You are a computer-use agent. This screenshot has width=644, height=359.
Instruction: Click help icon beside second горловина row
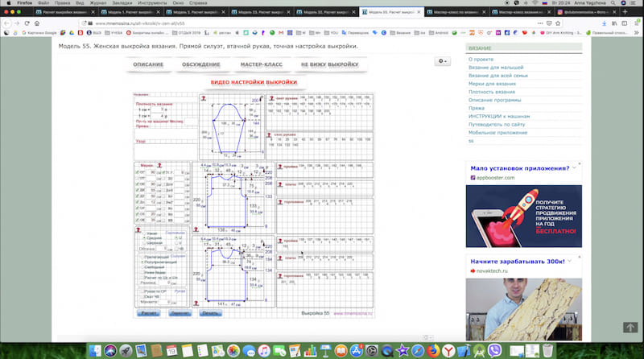click(280, 276)
